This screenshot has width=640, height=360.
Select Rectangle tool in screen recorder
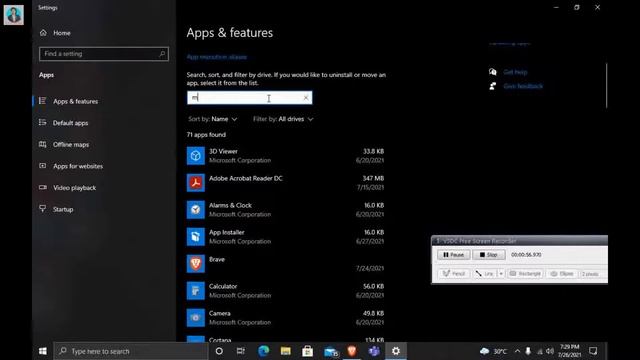[525, 273]
